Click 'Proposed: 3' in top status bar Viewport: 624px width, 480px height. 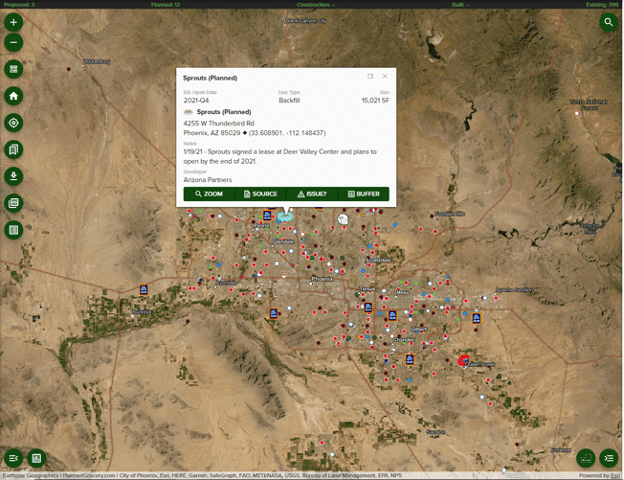19,5
